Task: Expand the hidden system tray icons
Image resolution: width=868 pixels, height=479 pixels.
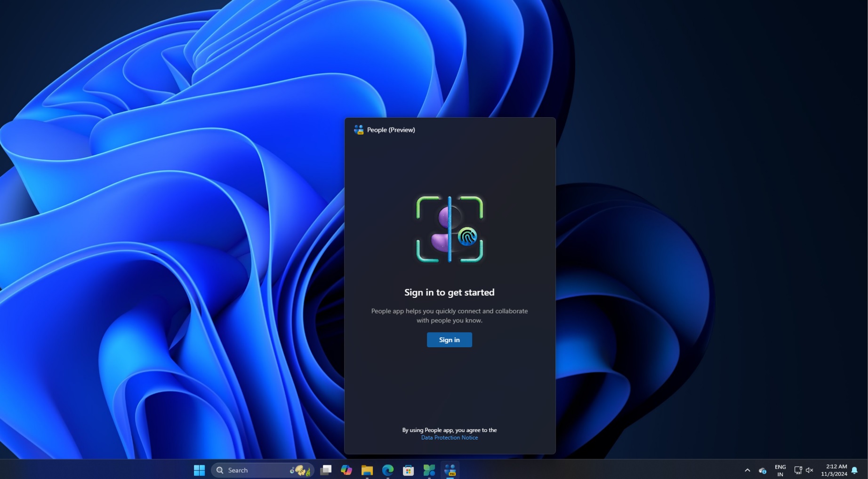Action: (747, 470)
